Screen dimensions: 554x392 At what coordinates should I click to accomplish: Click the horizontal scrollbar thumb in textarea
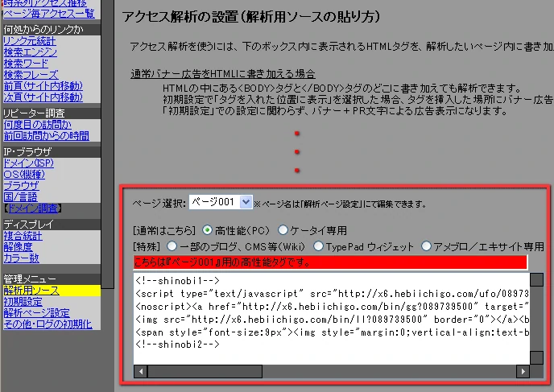click(205, 371)
